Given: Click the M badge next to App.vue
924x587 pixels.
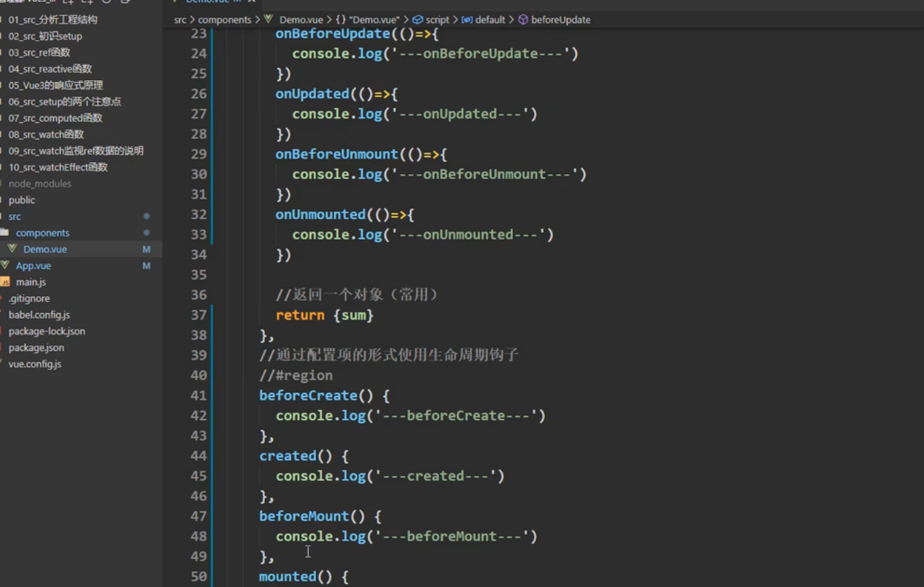Looking at the screenshot, I should point(145,265).
